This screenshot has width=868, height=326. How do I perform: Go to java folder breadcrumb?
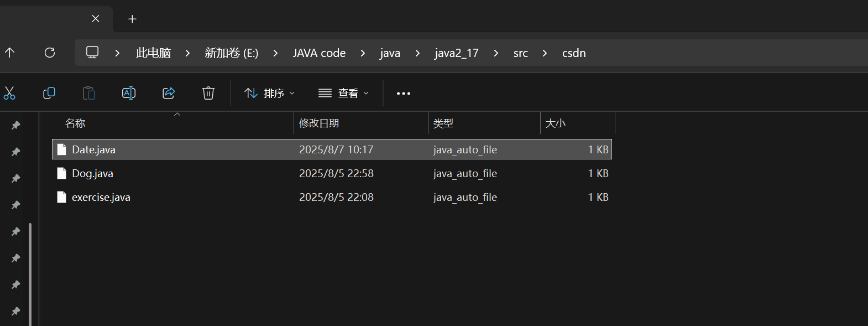(390, 53)
